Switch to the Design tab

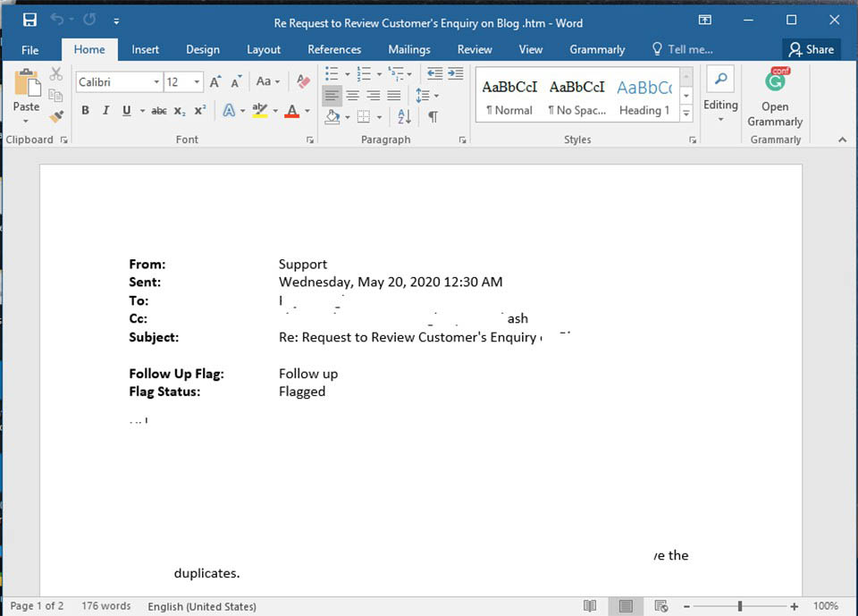click(x=203, y=50)
